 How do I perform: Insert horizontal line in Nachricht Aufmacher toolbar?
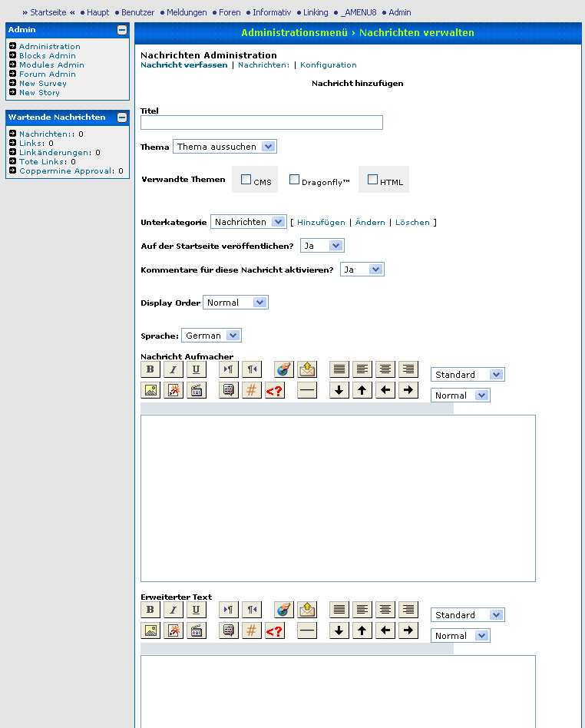click(x=307, y=390)
